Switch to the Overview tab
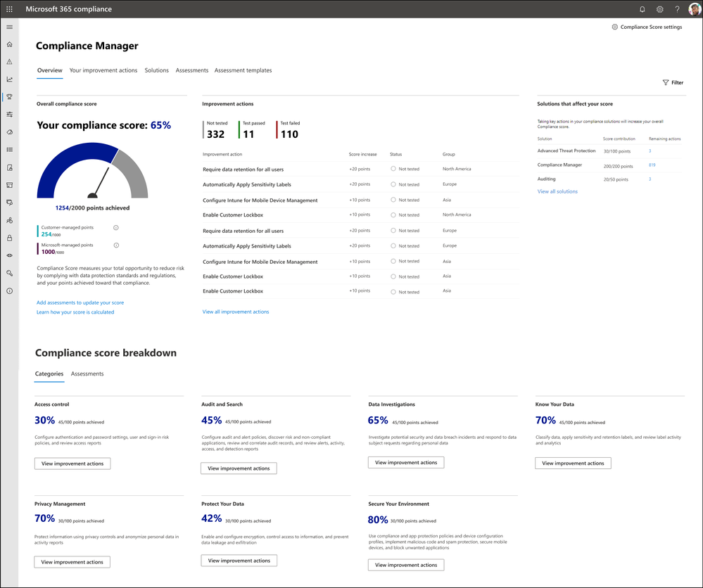Image resolution: width=703 pixels, height=588 pixels. coord(50,70)
